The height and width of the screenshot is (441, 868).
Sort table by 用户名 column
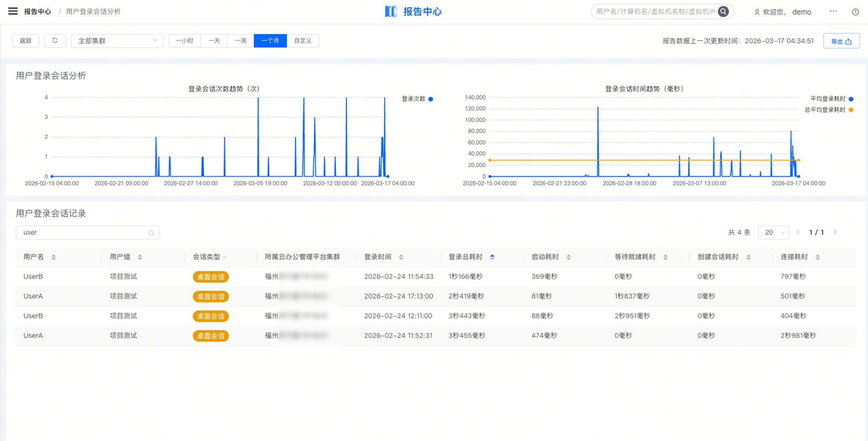[53, 257]
